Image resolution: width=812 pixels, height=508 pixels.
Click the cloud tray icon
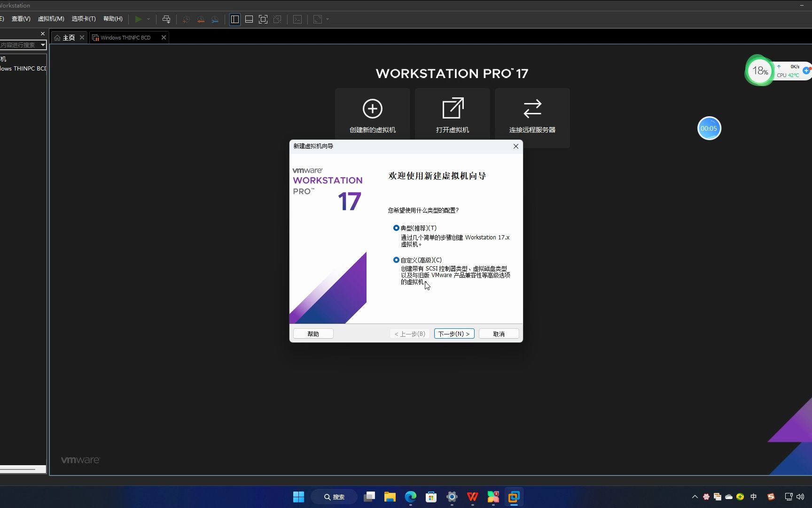tap(729, 497)
